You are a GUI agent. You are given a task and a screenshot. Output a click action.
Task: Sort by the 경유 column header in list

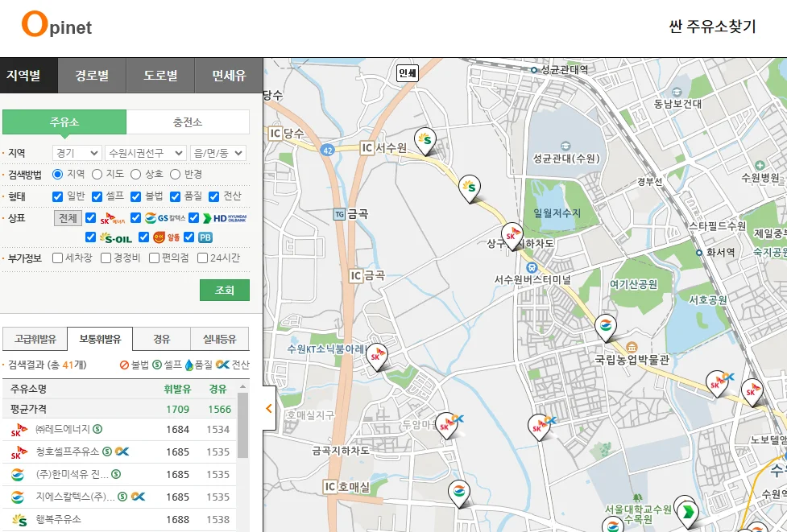[217, 389]
